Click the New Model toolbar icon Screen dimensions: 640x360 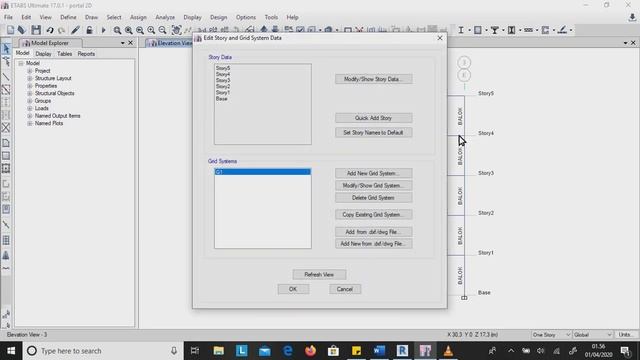[10, 30]
